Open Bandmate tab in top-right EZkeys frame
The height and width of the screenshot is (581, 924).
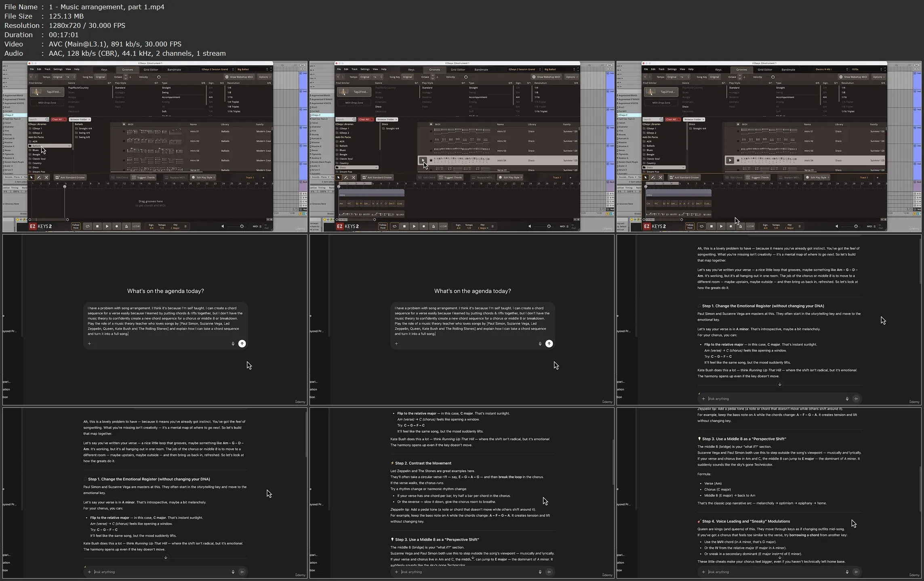(x=788, y=69)
